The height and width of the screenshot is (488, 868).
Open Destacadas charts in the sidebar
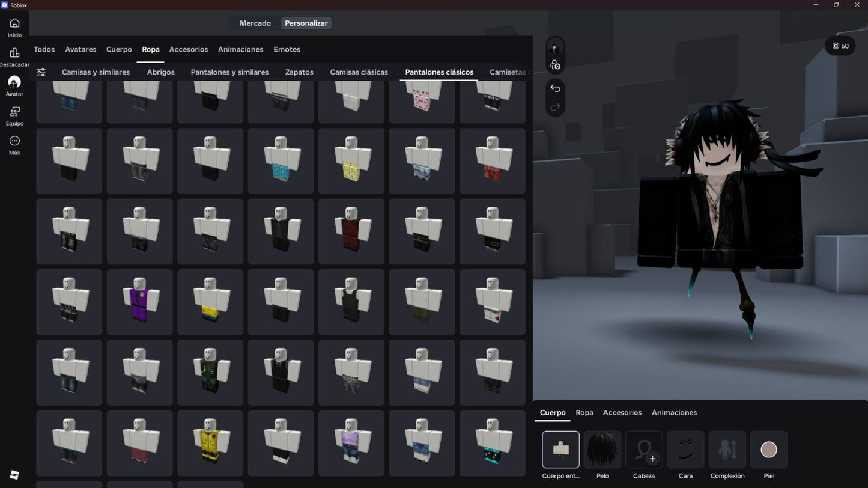click(14, 57)
